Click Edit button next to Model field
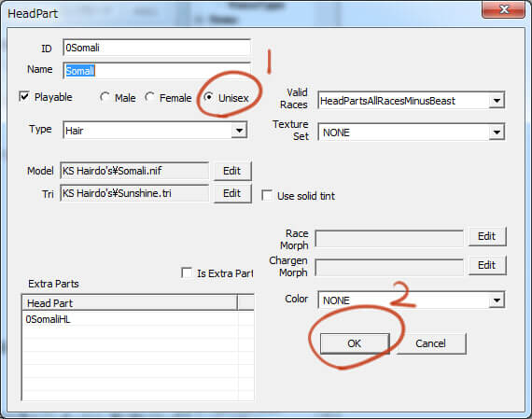Image resolution: width=532 pixels, height=419 pixels. pyautogui.click(x=232, y=171)
